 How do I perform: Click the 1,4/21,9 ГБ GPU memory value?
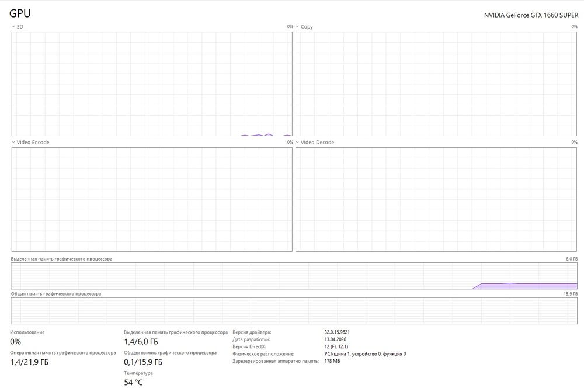point(29,362)
